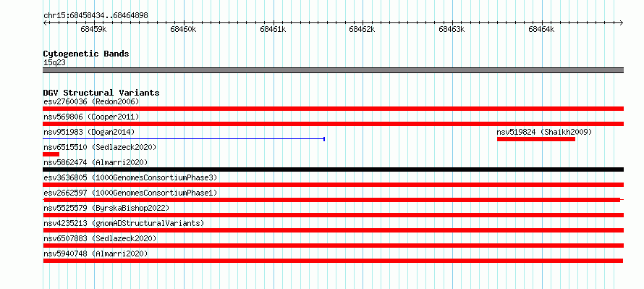Open nsv5940748 (Almarri2020) variant label
Viewport: 644px width, 289px height.
pyautogui.click(x=96, y=254)
